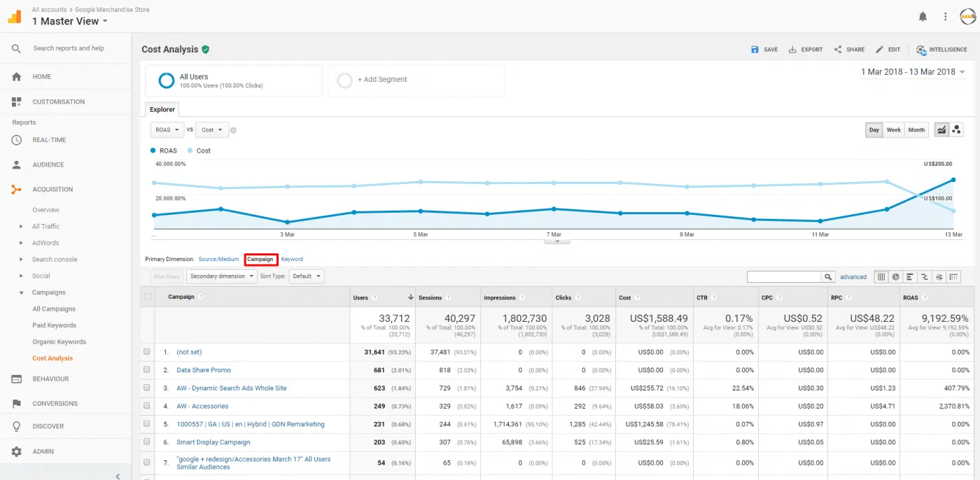Viewport: 980px width, 480px height.
Task: Tick checkbox for Smart Display Campaign row
Action: (x=147, y=442)
